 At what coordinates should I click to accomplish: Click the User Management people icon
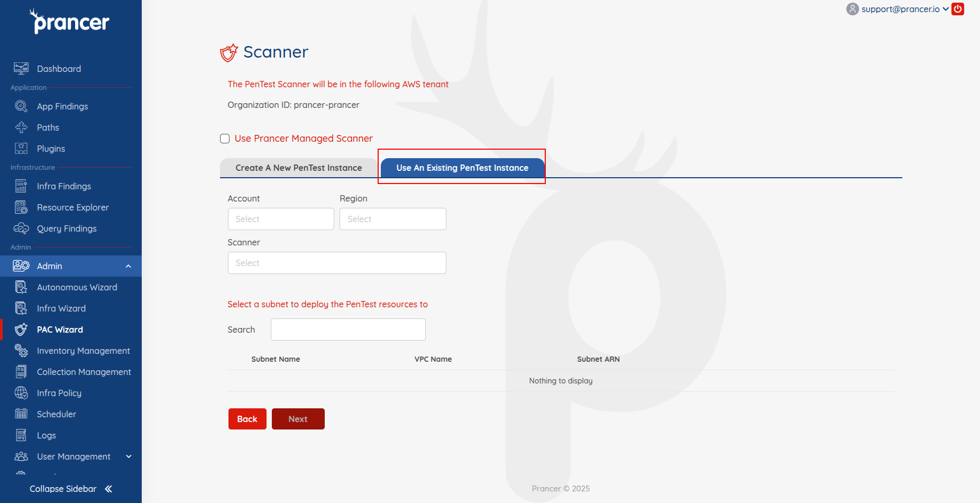pos(21,456)
